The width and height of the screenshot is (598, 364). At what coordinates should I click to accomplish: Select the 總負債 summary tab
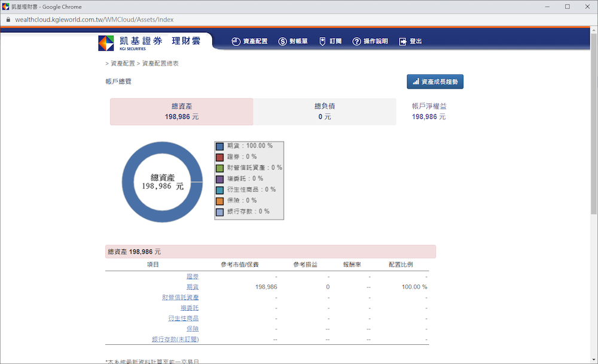click(324, 112)
